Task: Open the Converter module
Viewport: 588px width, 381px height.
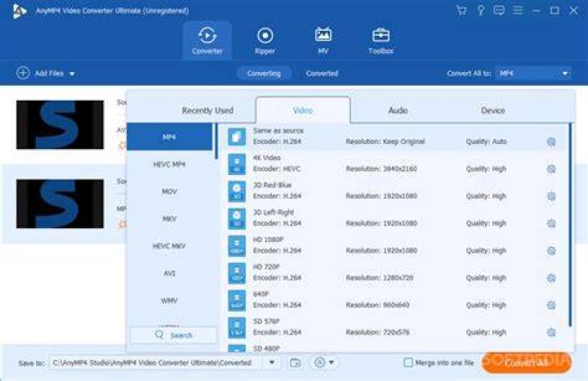Action: tap(207, 41)
